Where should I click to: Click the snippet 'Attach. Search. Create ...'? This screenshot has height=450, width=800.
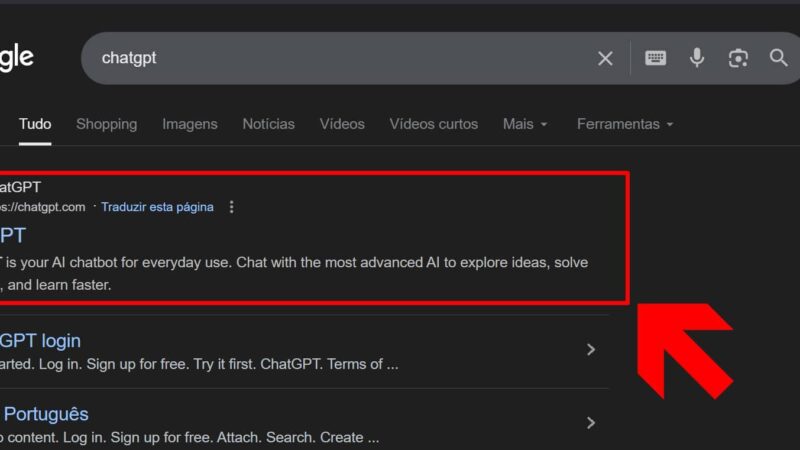pyautogui.click(x=298, y=437)
